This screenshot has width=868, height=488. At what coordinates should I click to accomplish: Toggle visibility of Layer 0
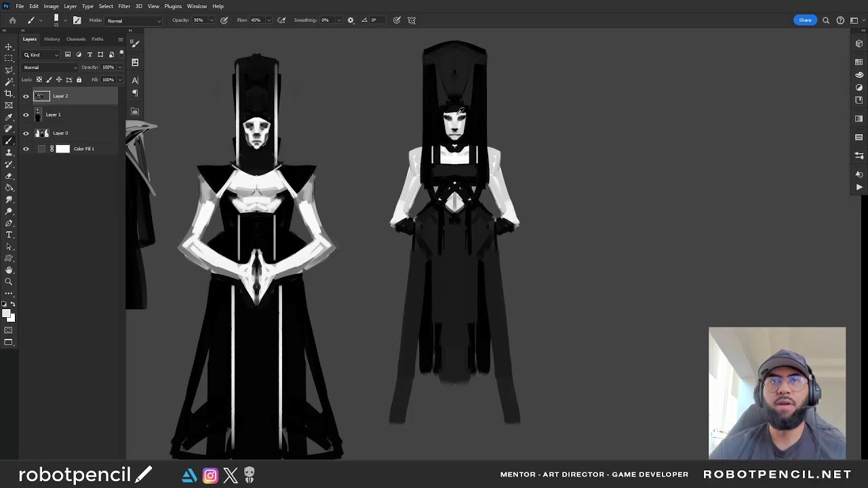26,134
